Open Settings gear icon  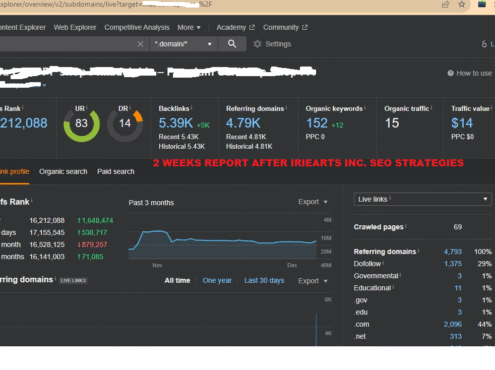click(257, 44)
